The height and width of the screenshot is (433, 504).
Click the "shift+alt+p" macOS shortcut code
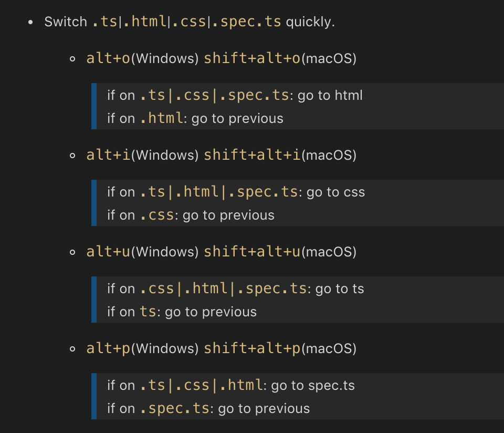point(252,348)
